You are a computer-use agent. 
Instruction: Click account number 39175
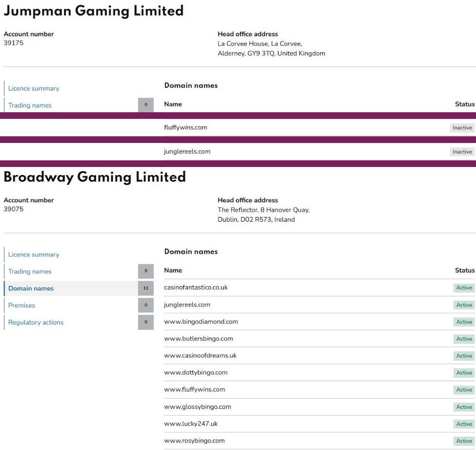13,43
